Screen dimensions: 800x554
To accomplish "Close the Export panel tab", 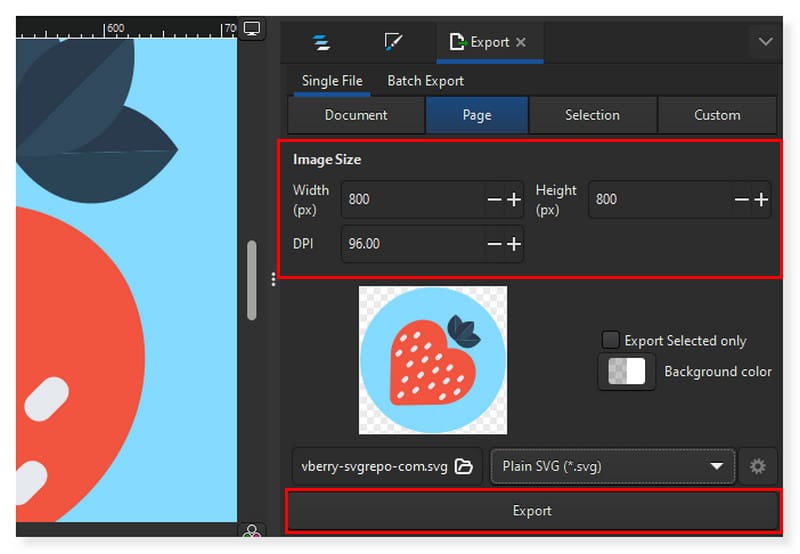I will tap(521, 42).
